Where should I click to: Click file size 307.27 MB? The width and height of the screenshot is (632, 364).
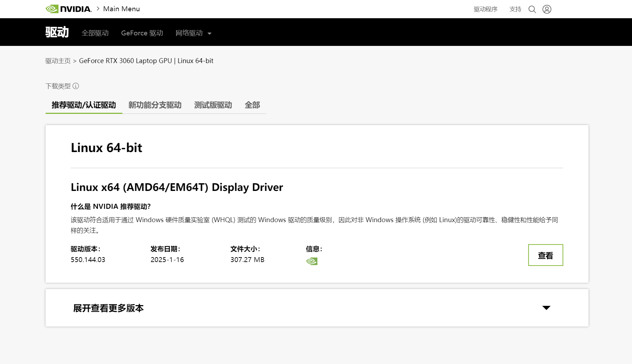pos(247,260)
